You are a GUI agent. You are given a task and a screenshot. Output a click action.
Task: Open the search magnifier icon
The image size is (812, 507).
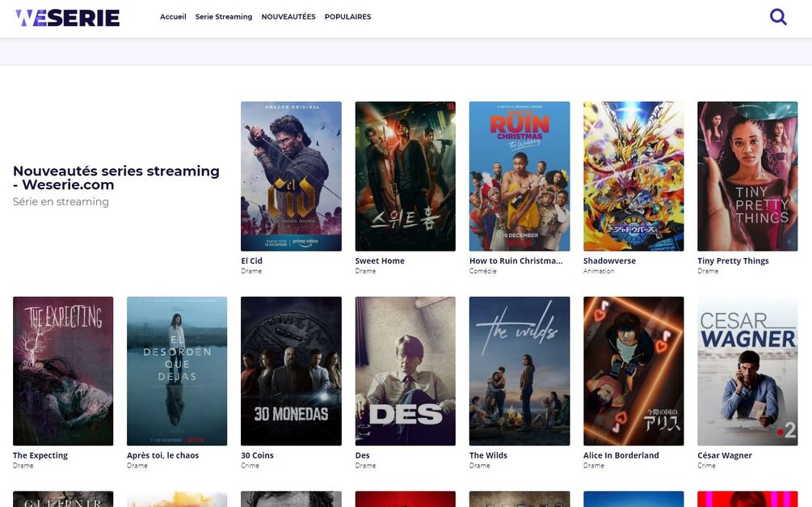pyautogui.click(x=778, y=17)
